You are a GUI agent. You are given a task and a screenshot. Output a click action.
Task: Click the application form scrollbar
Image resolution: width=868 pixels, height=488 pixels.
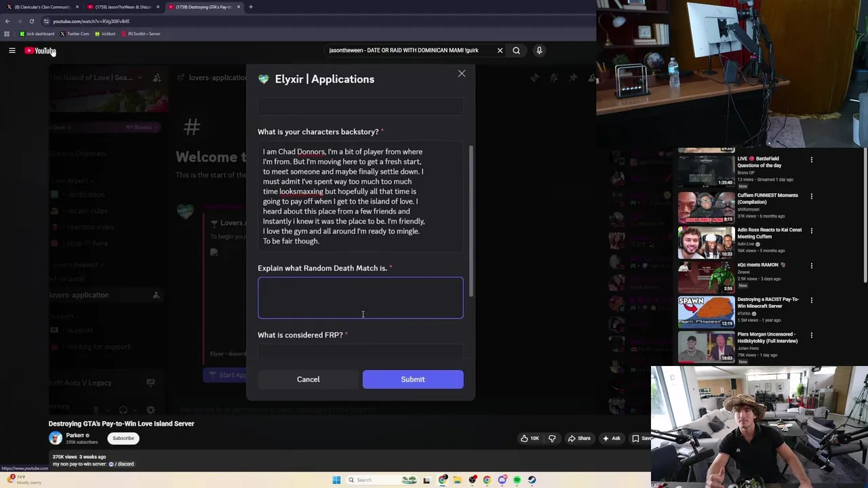(471, 220)
